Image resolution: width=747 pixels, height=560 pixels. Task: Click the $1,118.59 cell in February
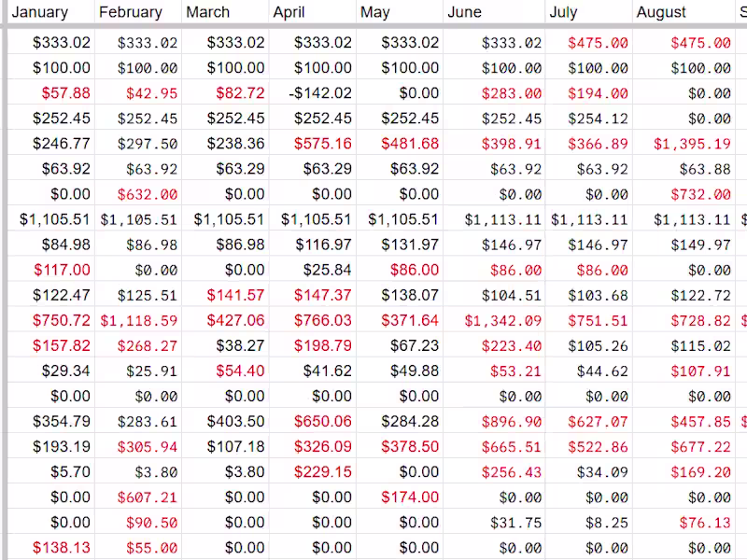pyautogui.click(x=139, y=320)
